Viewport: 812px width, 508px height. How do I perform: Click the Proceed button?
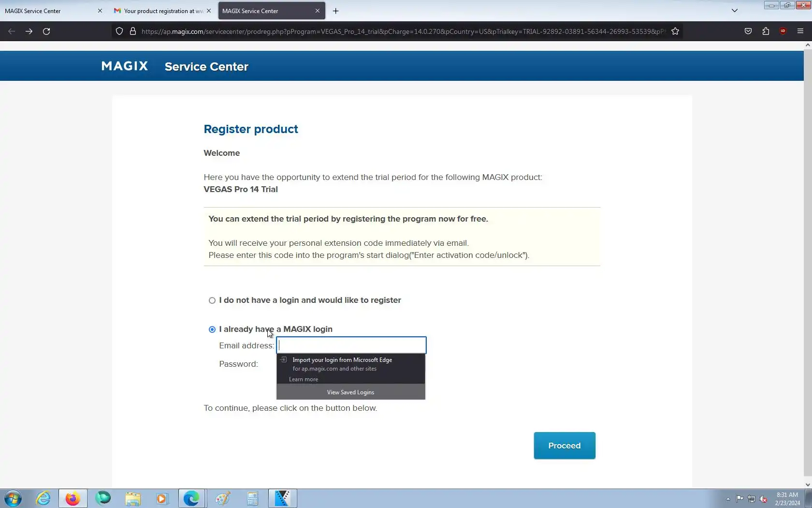coord(565,446)
